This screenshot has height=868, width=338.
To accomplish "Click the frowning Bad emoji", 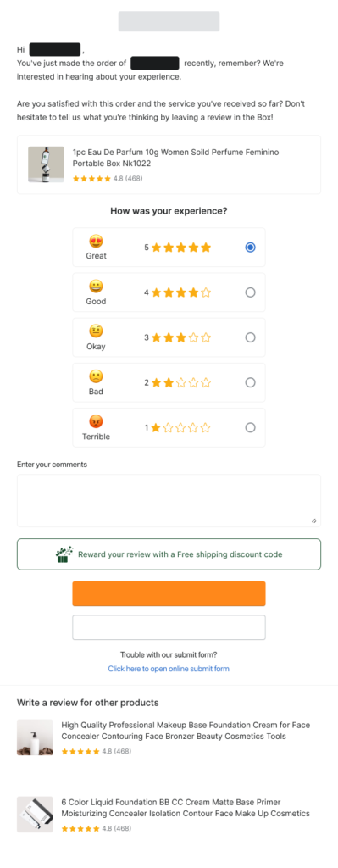I will click(97, 377).
